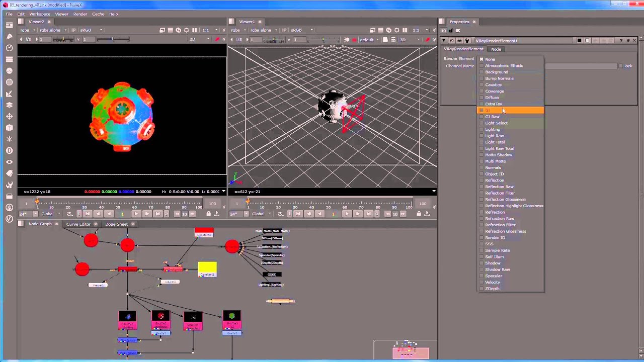Open the Views eye icon in toolbar
The image size is (644, 362).
(9, 162)
